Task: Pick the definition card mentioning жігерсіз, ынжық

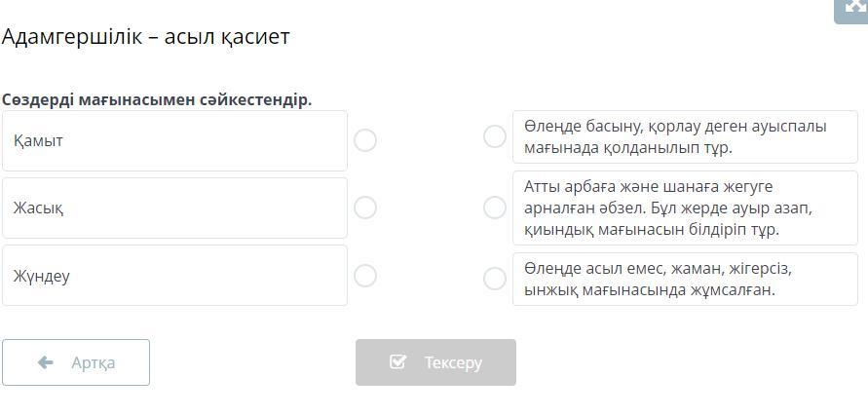Action: [x=685, y=280]
